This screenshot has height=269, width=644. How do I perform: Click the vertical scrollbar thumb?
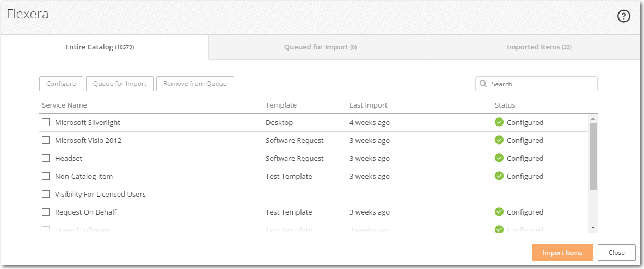[x=593, y=155]
